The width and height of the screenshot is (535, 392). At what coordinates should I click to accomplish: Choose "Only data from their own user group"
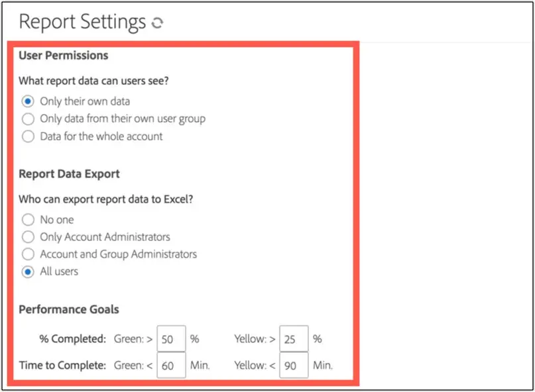28,119
